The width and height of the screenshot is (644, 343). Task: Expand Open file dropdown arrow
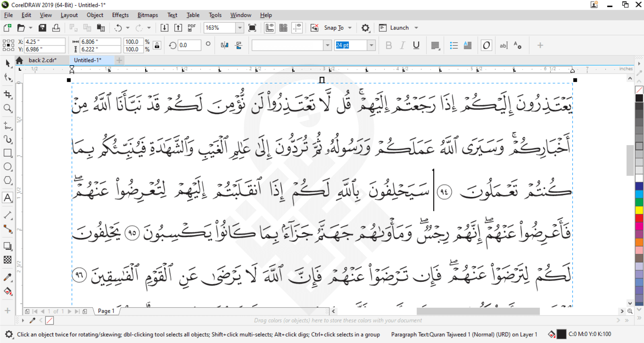point(31,28)
